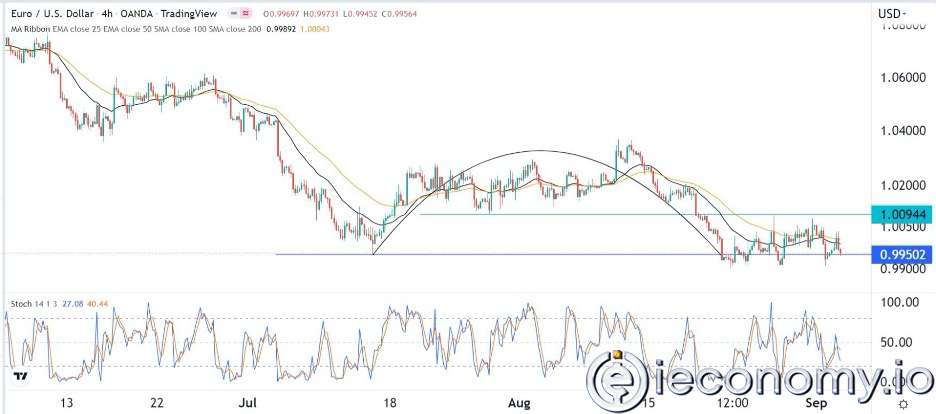
Task: Click the TradingView logo at bottom-left
Action: 20,376
